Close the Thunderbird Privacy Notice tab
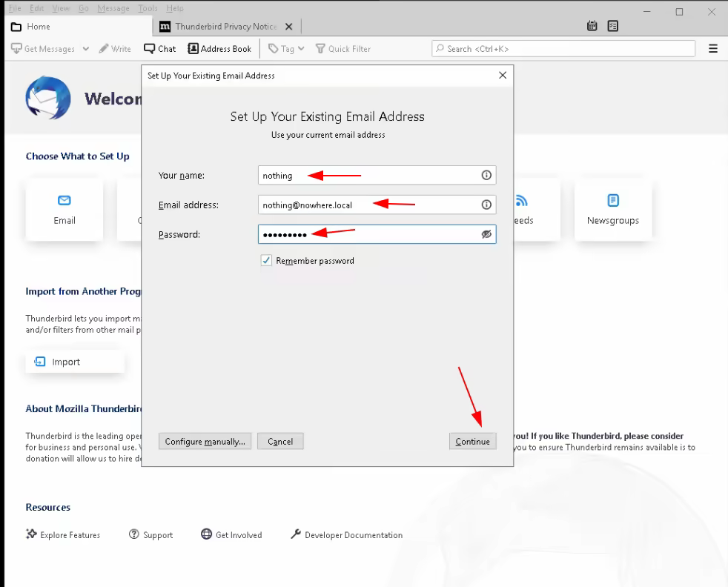Screen dimensions: 728x587 click(x=289, y=27)
